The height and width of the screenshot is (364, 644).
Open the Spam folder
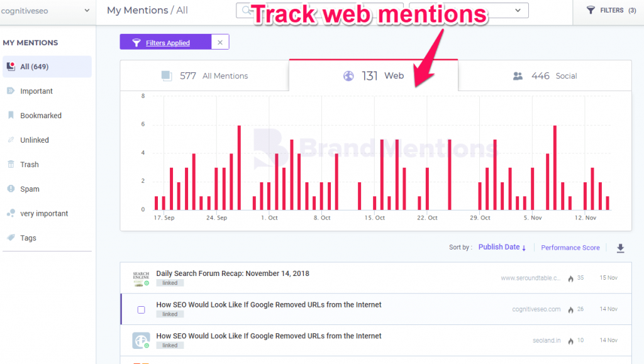(x=30, y=189)
